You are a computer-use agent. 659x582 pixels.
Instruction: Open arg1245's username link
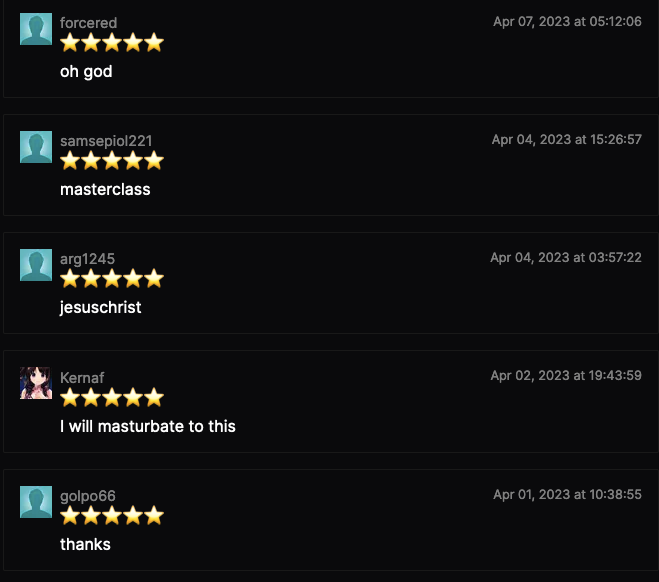coord(87,259)
